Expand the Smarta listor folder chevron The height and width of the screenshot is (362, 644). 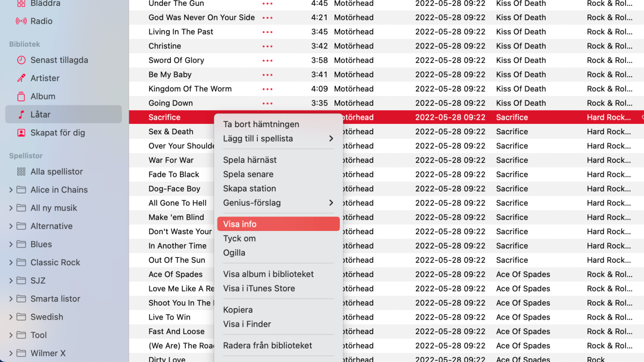click(x=11, y=299)
